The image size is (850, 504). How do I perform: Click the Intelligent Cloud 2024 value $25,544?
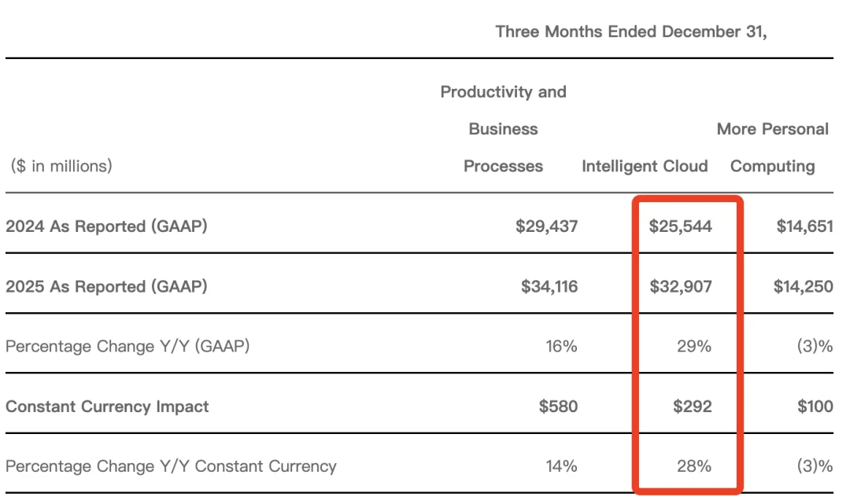680,226
